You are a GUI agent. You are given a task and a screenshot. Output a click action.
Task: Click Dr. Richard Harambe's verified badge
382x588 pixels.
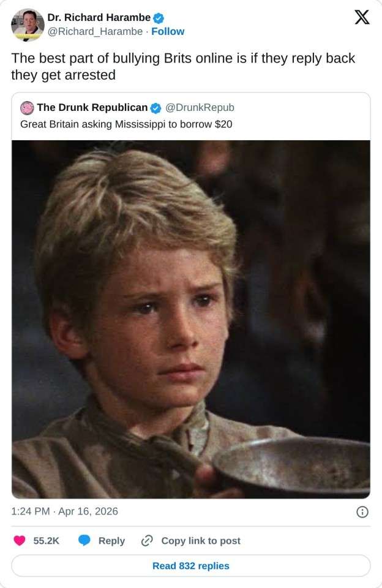159,18
